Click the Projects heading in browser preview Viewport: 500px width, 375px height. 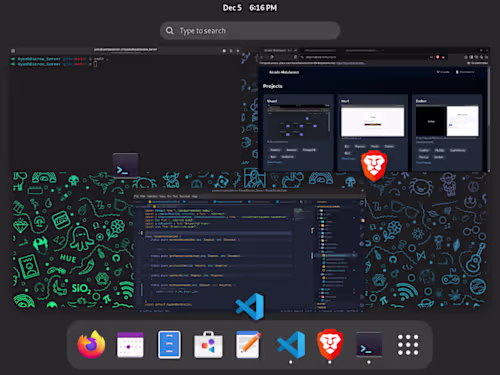[273, 86]
